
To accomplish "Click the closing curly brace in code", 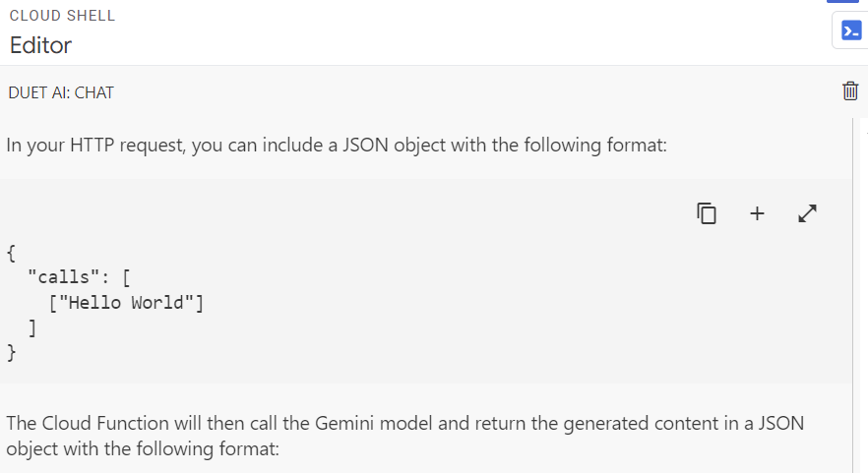I will click(x=11, y=351).
